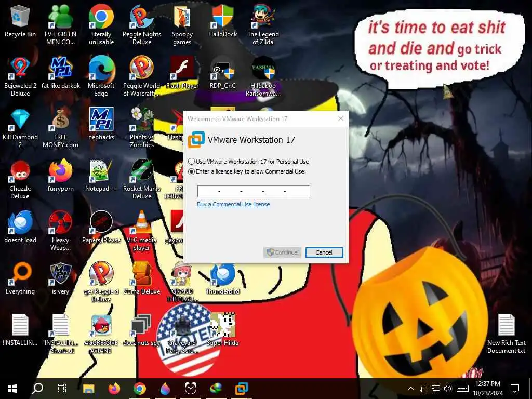Select the Papers, Please desktop icon
The height and width of the screenshot is (399, 532).
point(101,228)
